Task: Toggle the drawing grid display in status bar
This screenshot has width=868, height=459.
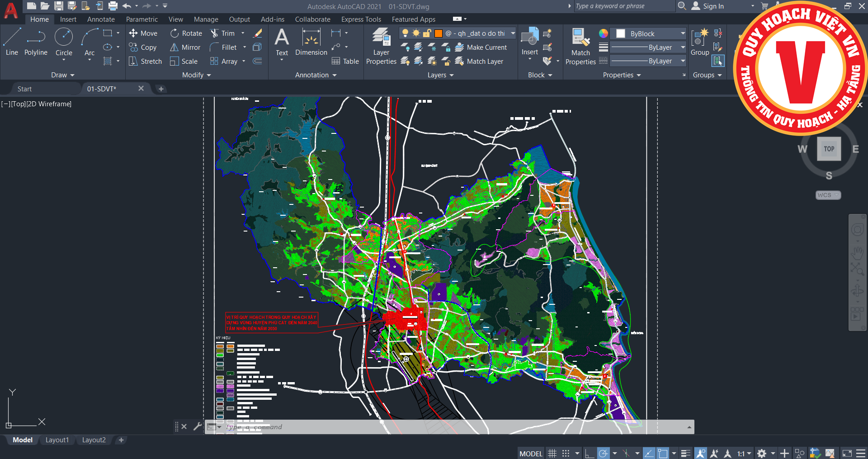Action: coord(552,453)
